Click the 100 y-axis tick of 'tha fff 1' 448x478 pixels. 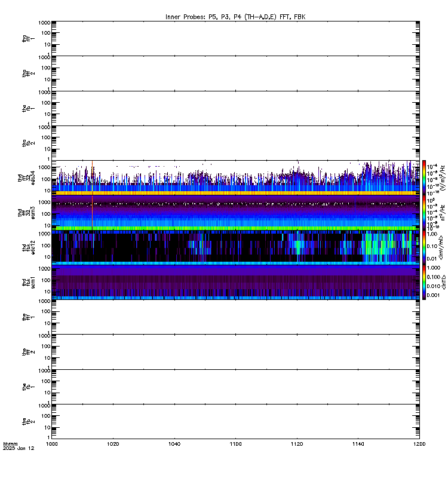tap(45, 33)
